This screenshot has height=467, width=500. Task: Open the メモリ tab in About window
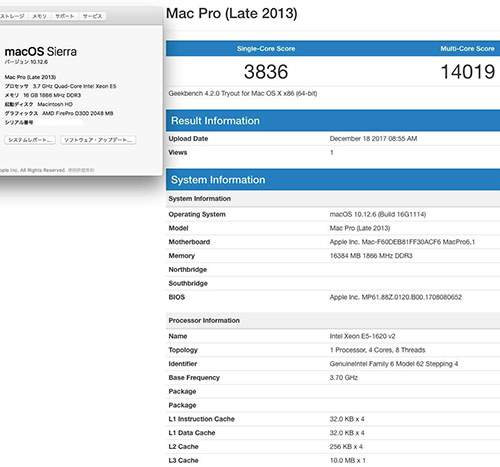(39, 16)
